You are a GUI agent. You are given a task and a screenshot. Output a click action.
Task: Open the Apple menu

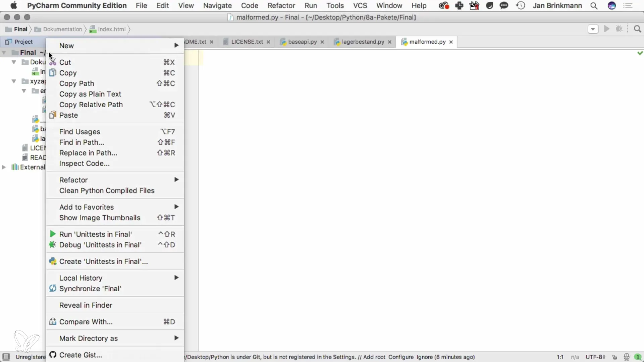pos(14,6)
